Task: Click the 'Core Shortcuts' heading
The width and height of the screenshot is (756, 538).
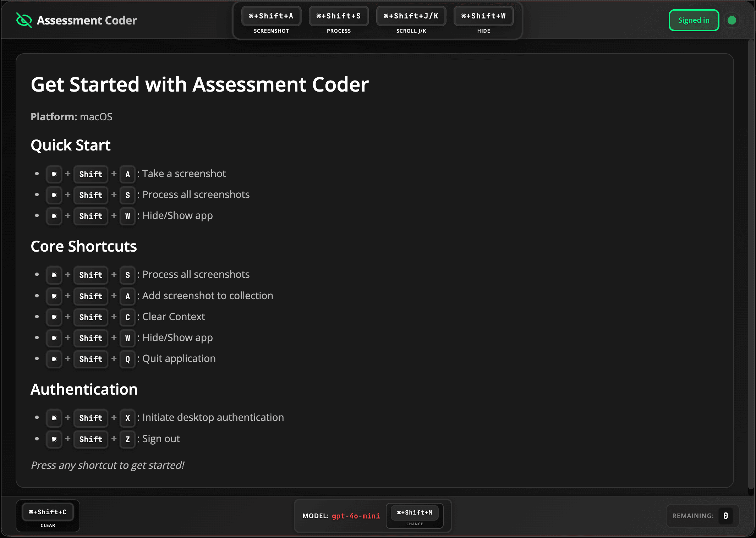Action: (84, 246)
